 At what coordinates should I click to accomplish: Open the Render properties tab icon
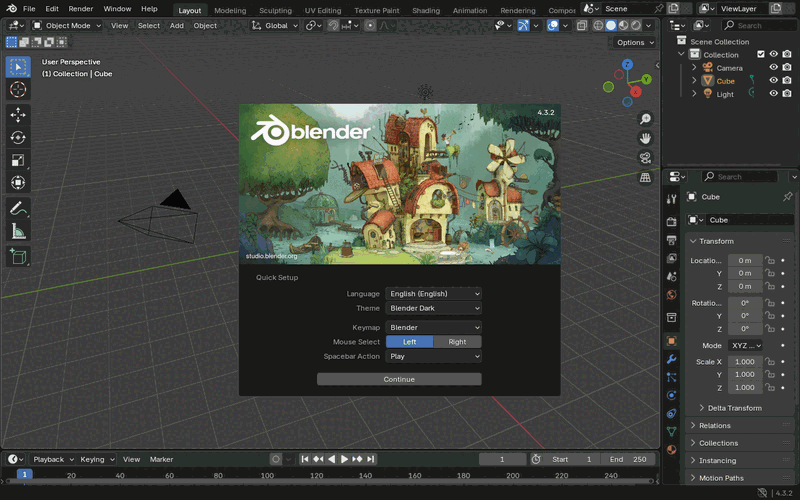(x=671, y=221)
